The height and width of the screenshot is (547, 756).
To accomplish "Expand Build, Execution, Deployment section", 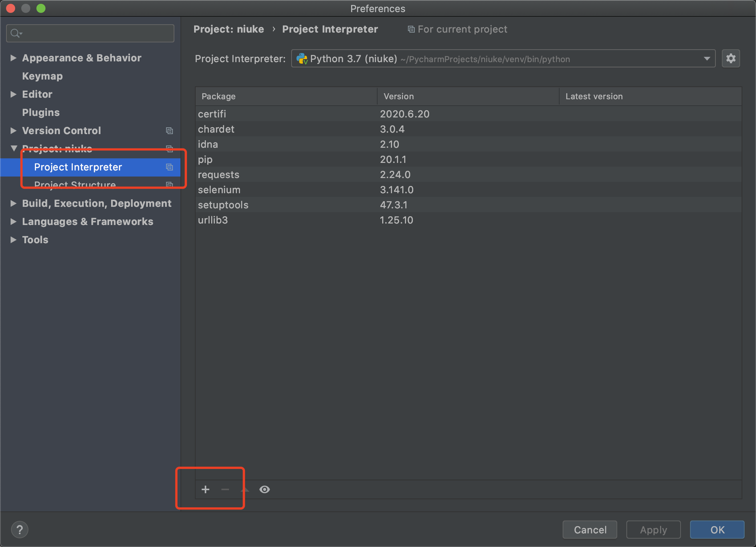I will [13, 203].
